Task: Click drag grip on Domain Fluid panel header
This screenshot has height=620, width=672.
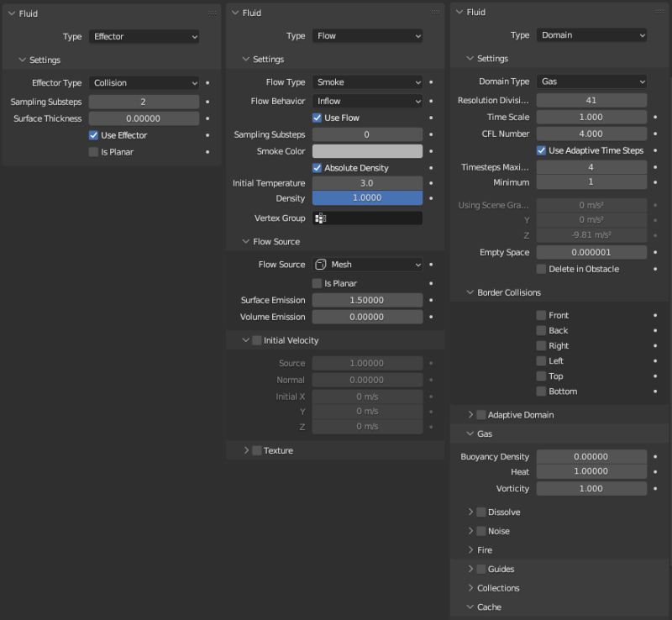Action: point(660,11)
